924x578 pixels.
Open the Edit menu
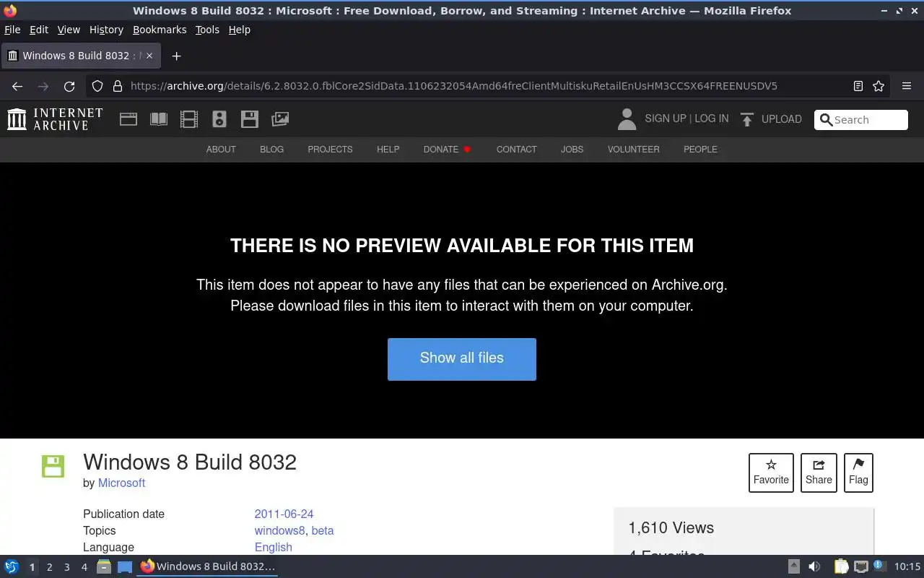(x=39, y=30)
